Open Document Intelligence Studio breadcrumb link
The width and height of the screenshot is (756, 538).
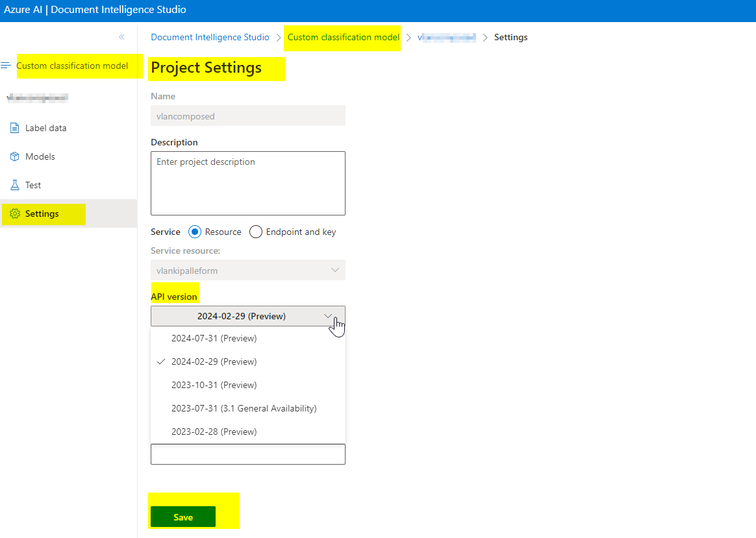click(x=210, y=37)
